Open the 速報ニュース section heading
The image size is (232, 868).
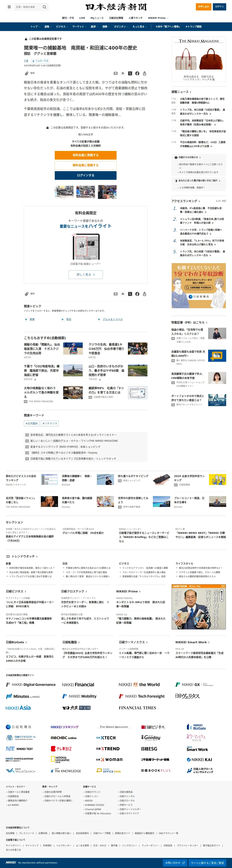tap(181, 92)
